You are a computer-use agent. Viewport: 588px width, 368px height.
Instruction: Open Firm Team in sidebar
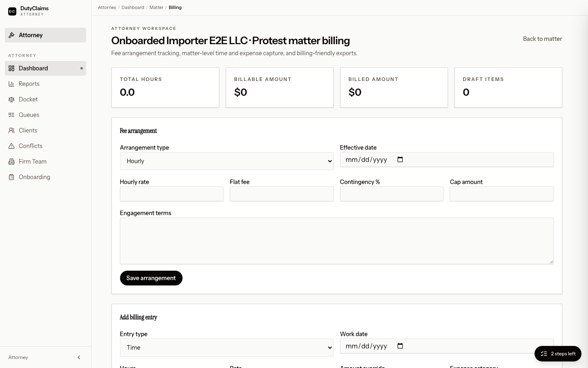pyautogui.click(x=45, y=162)
